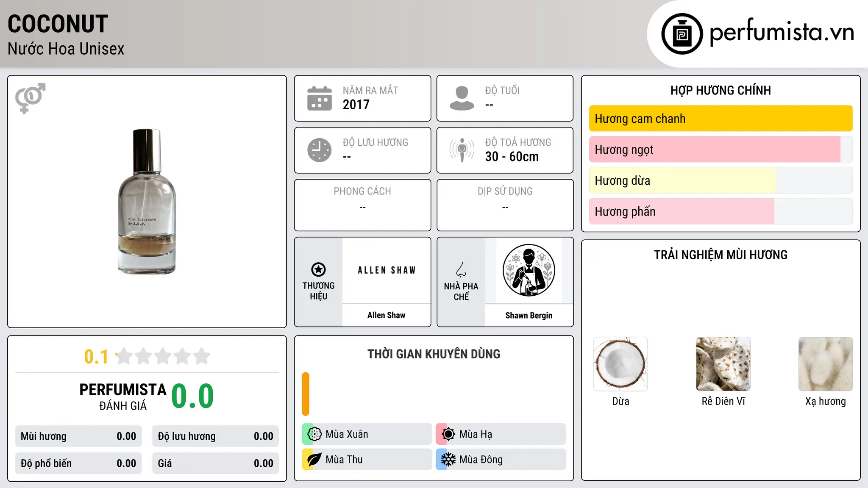The image size is (868, 488).
Task: Click the COCONUT perfume title
Action: (x=58, y=24)
